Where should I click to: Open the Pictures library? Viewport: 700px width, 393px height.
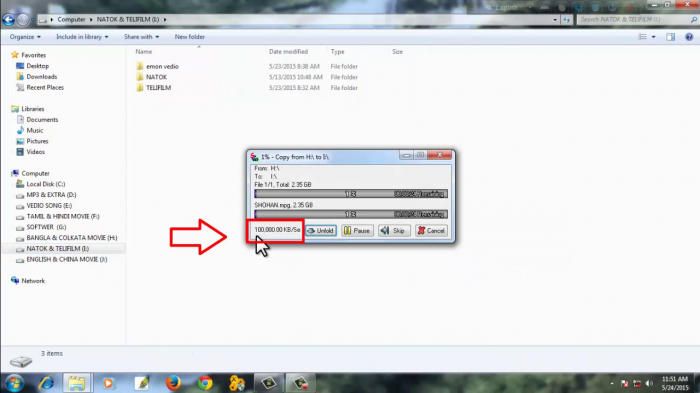click(x=37, y=141)
